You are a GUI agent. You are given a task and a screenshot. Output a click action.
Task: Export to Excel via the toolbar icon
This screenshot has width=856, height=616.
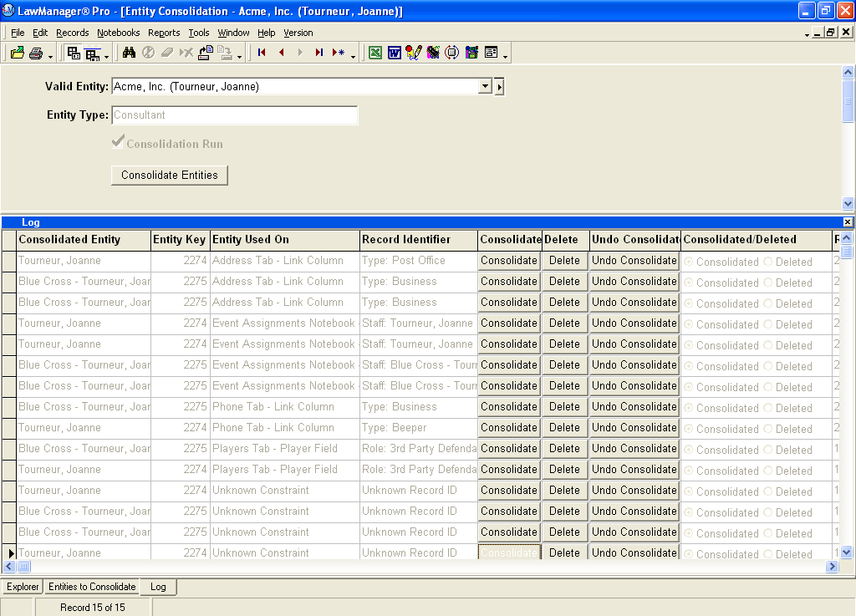point(375,53)
